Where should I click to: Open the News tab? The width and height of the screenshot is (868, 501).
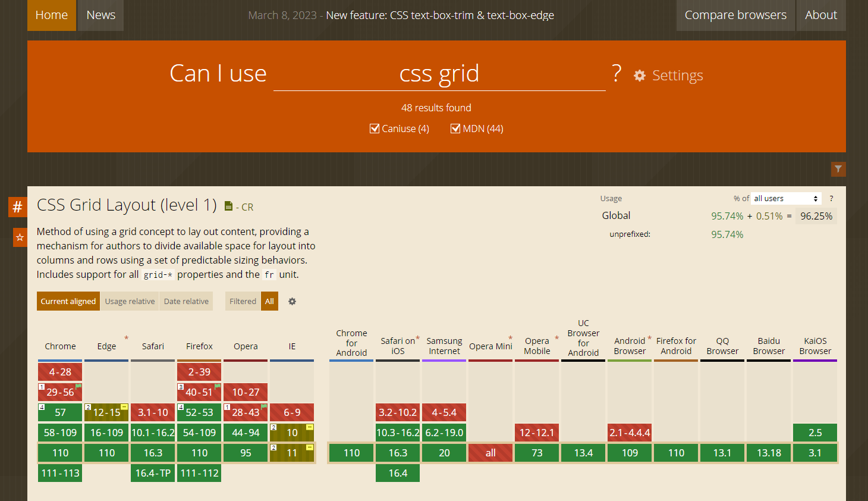pos(101,15)
